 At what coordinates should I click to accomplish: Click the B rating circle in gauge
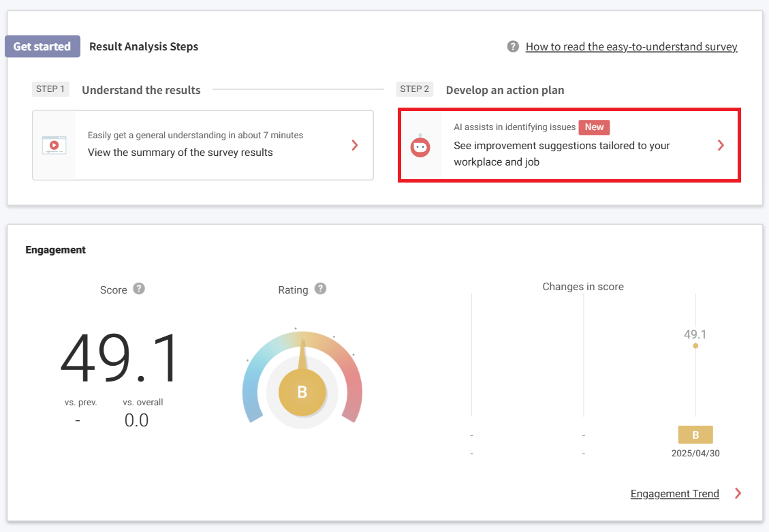click(x=302, y=392)
